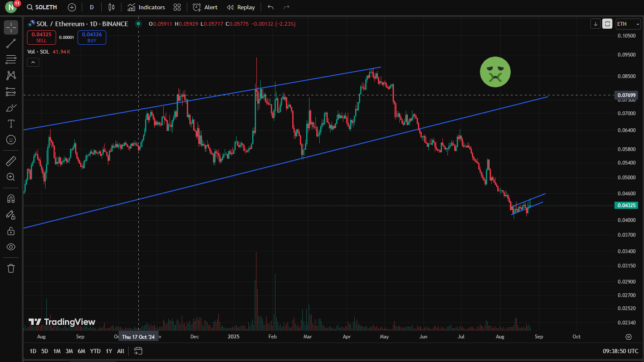644x362 pixels.
Task: Open chart settings gear on time axis
Action: [x=628, y=337]
